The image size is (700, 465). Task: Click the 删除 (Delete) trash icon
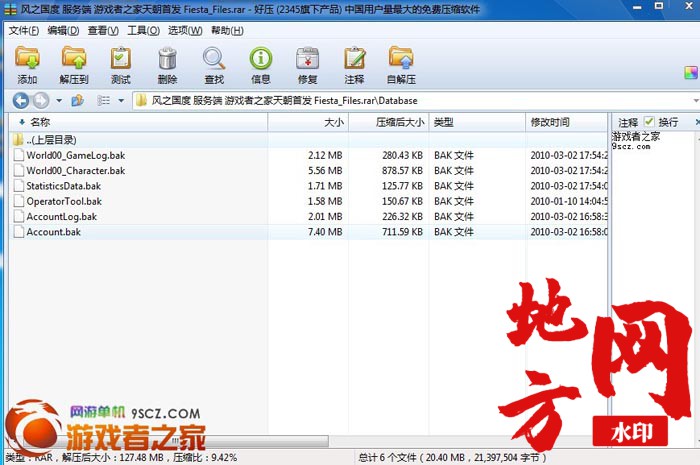(x=167, y=66)
